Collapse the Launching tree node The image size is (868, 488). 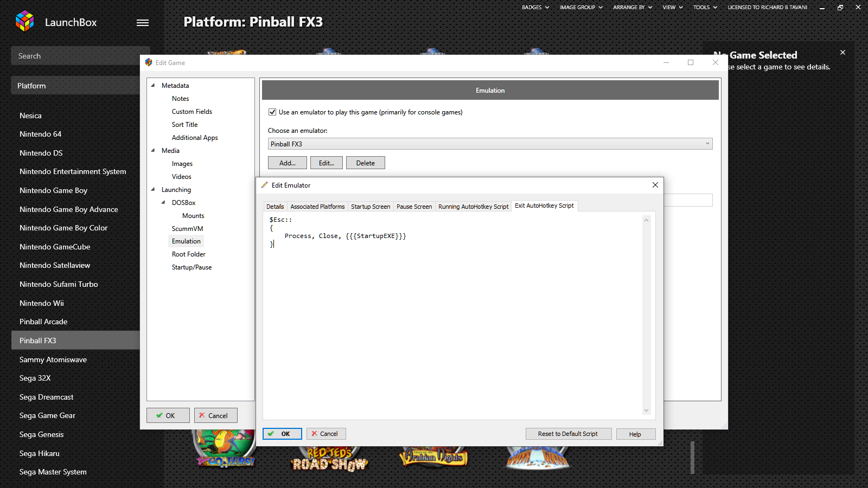pos(153,189)
